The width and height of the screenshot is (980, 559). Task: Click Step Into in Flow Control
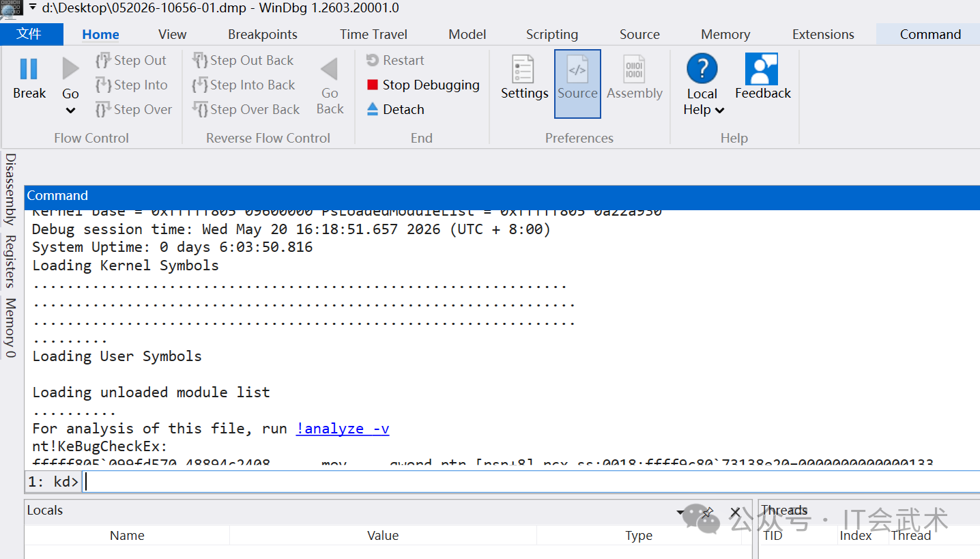coord(131,85)
